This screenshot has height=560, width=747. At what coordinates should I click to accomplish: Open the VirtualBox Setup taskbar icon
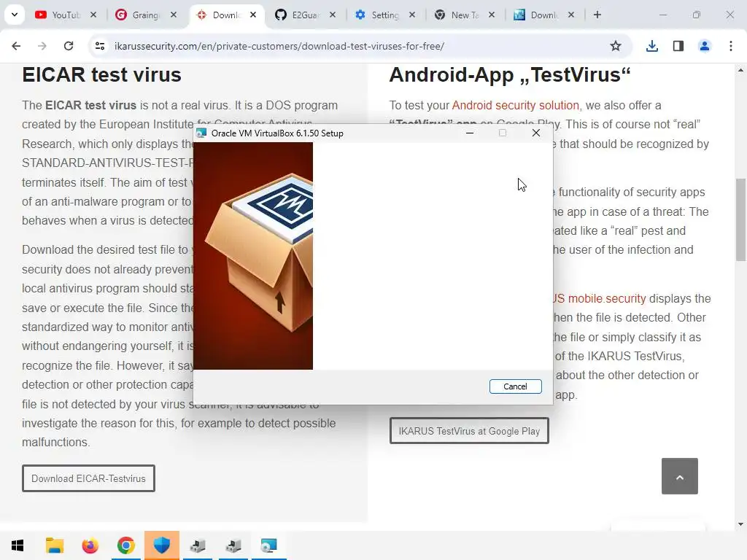tap(269, 545)
